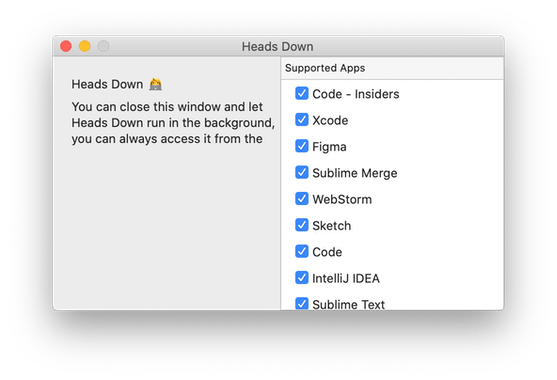
Task: Select the Figma row label
Action: click(329, 147)
